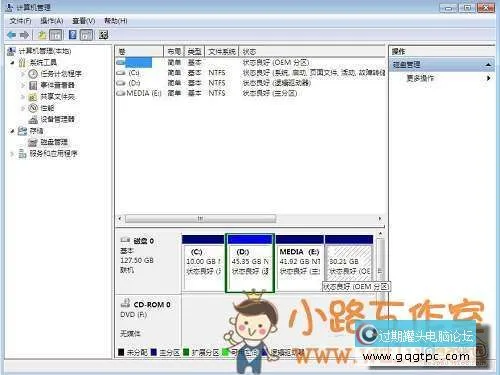The height and width of the screenshot is (375, 500).
Task: Select the 设备管理器 tree item label
Action: point(58,119)
